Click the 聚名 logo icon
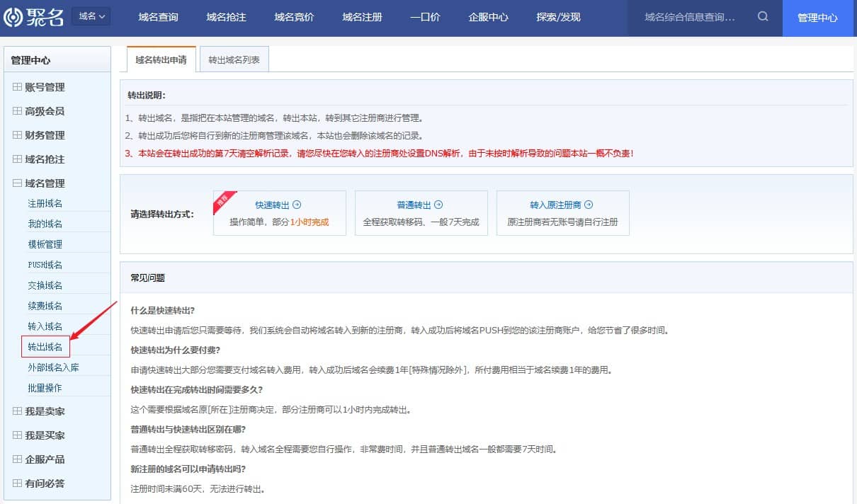The image size is (857, 504). click(x=13, y=17)
